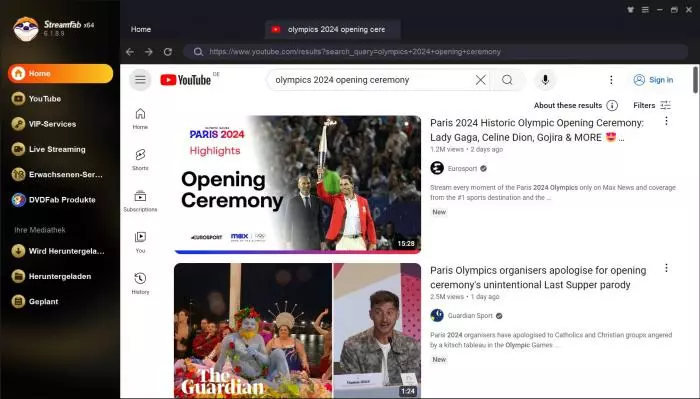The width and height of the screenshot is (700, 399).
Task: Visit the Guardian Sport channel name
Action: (x=470, y=316)
